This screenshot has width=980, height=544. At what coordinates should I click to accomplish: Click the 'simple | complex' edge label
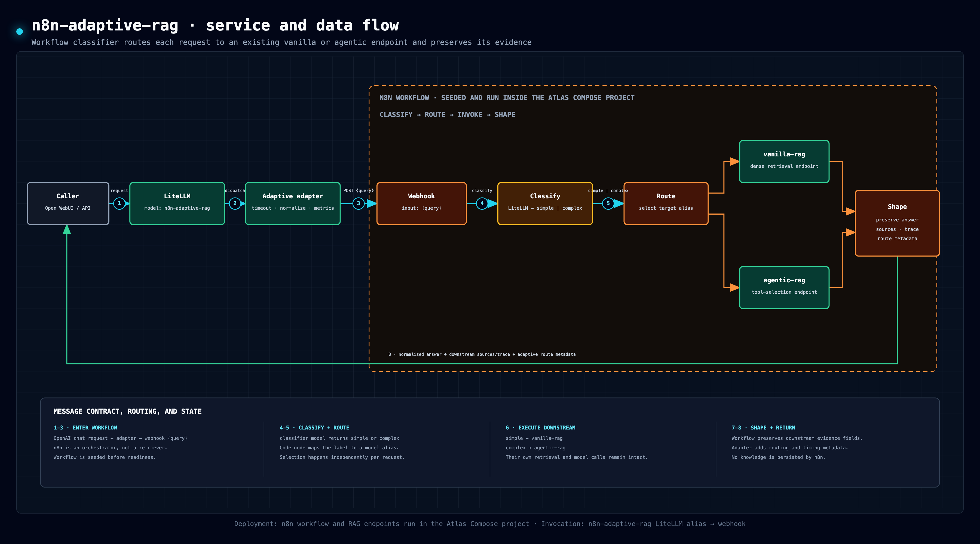608,190
